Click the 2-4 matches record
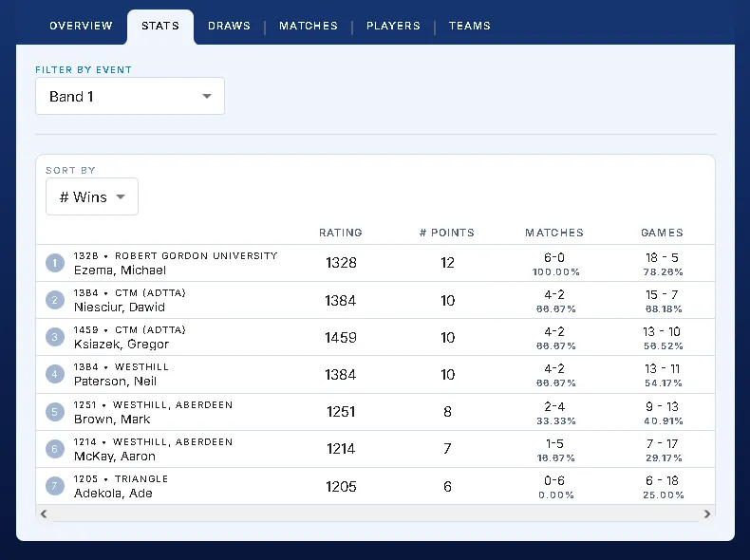Image resolution: width=750 pixels, height=560 pixels. [554, 406]
